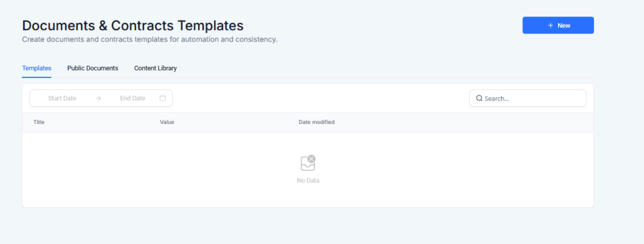This screenshot has height=244, width=644.
Task: Click the blank toolbar space left of Search
Action: 319,98
